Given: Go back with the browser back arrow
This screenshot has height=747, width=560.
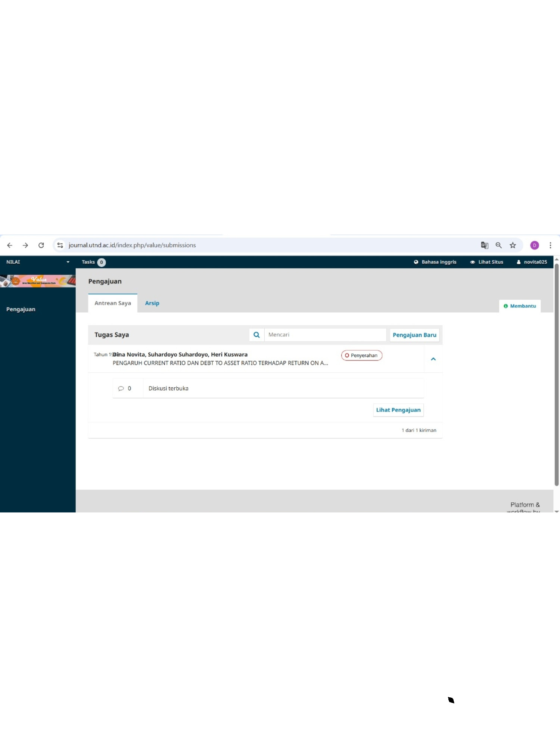Looking at the screenshot, I should pyautogui.click(x=10, y=245).
